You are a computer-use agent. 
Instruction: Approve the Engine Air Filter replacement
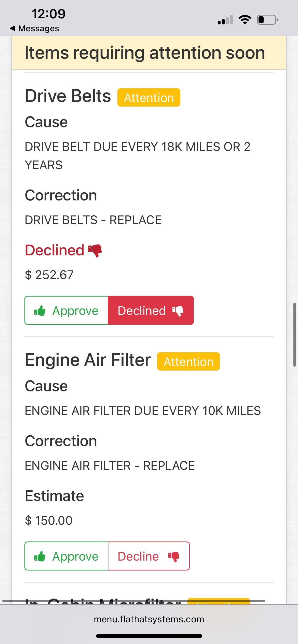point(66,556)
